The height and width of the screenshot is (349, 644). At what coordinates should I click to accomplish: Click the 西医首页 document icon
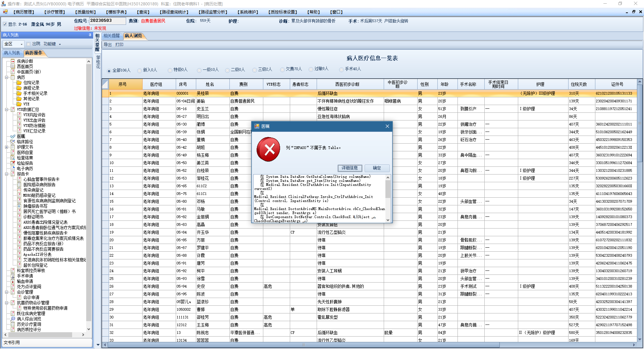pyautogui.click(x=13, y=66)
